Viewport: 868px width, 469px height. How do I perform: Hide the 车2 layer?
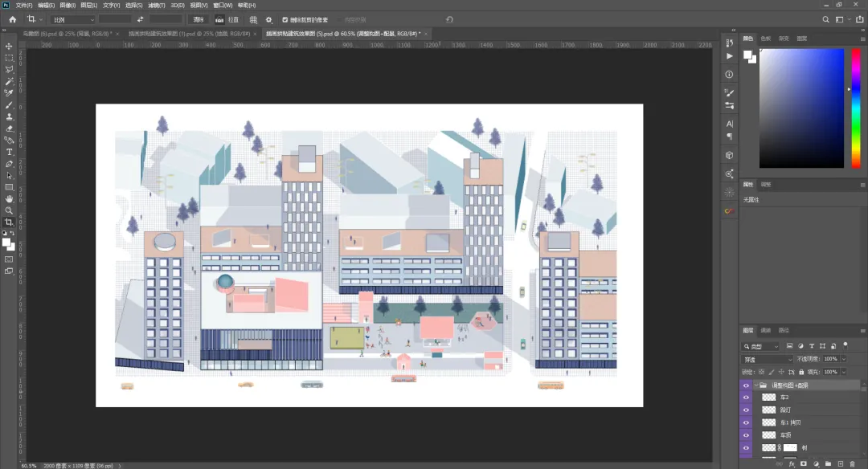746,398
